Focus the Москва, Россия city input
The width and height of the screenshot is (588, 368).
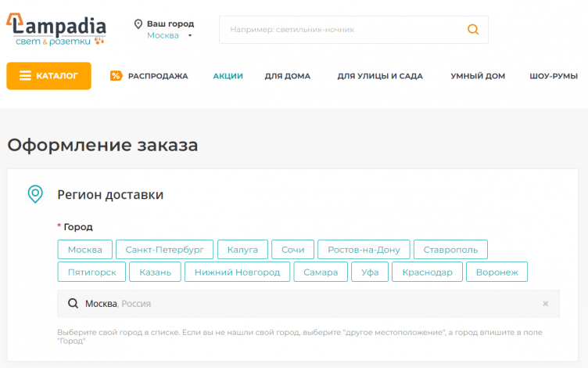tap(308, 304)
